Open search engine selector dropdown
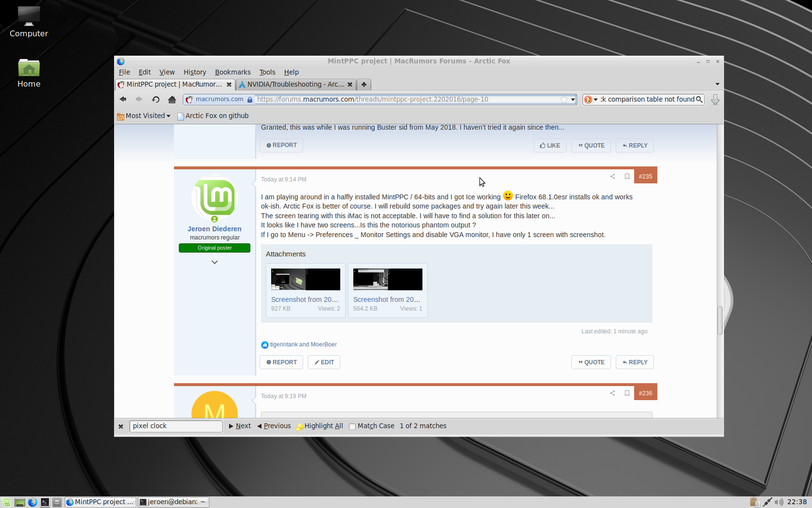812x508 pixels. [592, 99]
